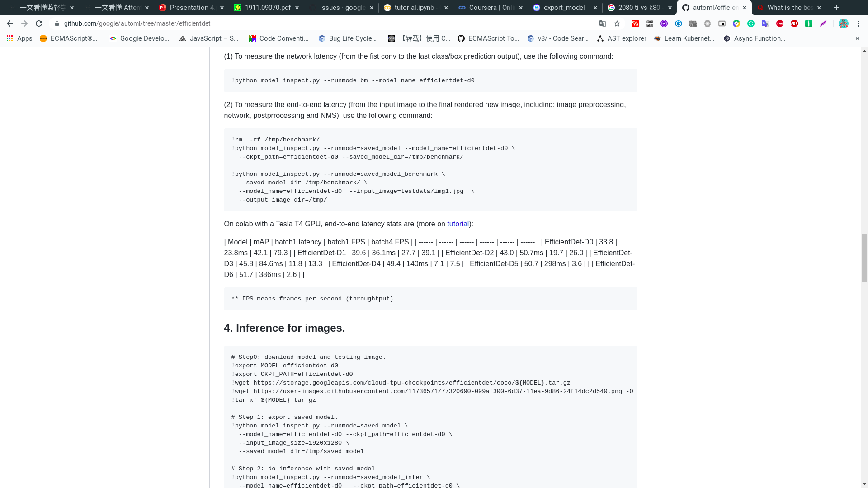Open the Adblock Plus extension
This screenshot has width=868, height=488.
point(794,23)
